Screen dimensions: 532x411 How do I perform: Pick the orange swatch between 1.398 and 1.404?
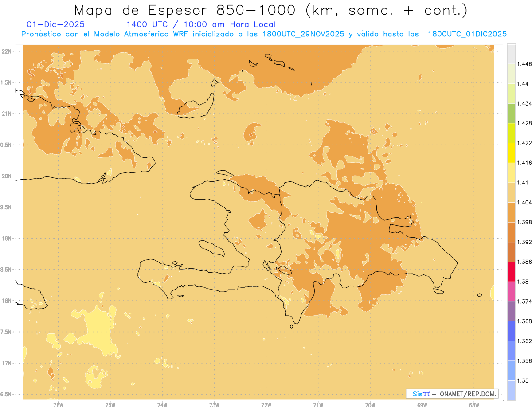[511, 212]
